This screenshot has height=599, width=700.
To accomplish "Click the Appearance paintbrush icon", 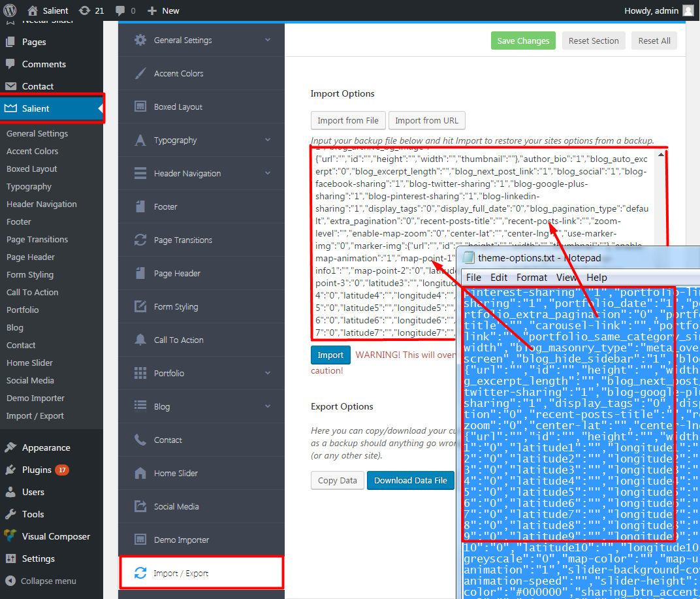I will [x=10, y=447].
